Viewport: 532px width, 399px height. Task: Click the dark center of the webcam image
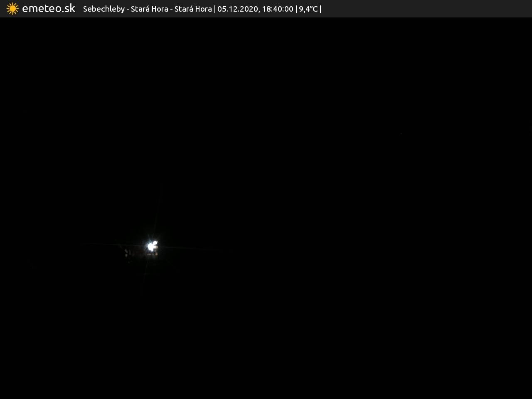tap(266, 208)
